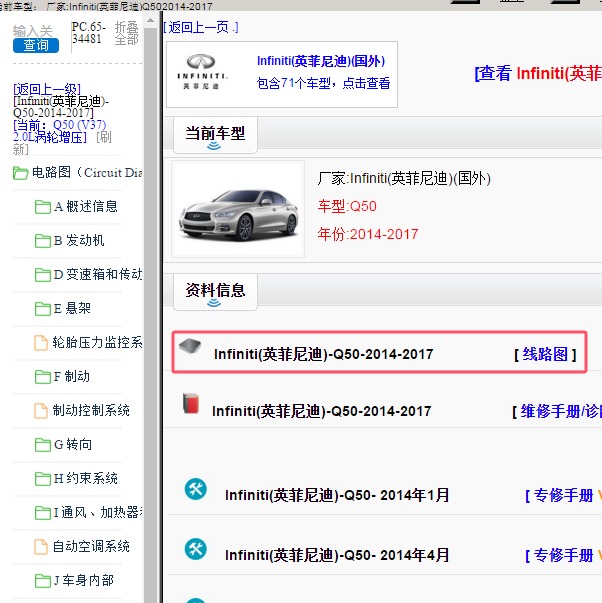Click the 车型:Q50 red text
This screenshot has height=603, width=602.
347,207
